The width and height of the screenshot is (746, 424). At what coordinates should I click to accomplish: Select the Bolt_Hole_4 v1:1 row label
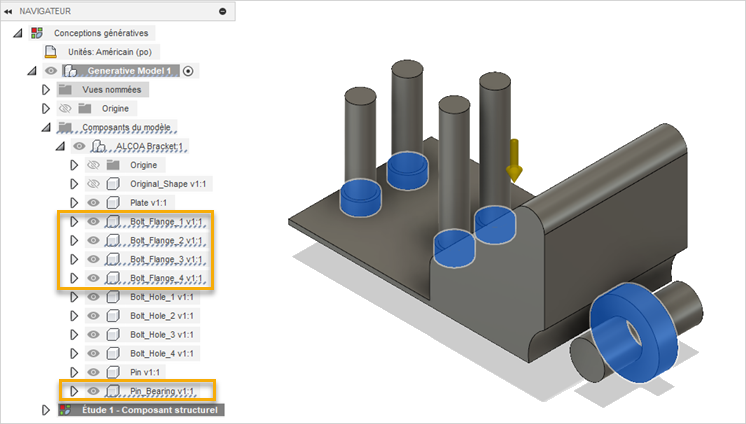(x=162, y=354)
